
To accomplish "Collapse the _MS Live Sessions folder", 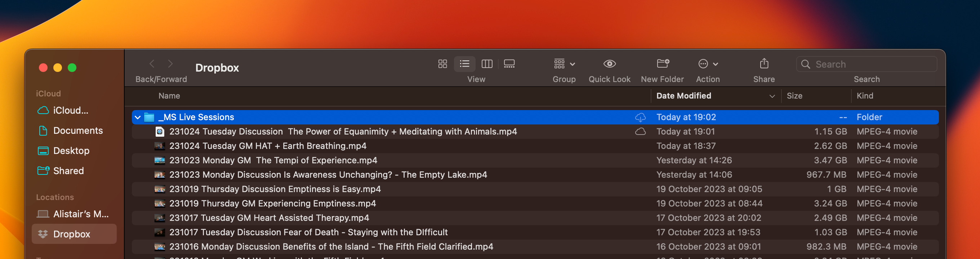I will (138, 117).
